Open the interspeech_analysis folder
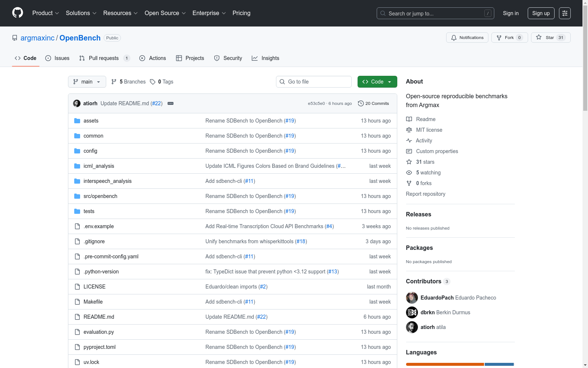The height and width of the screenshot is (368, 588). point(107,181)
